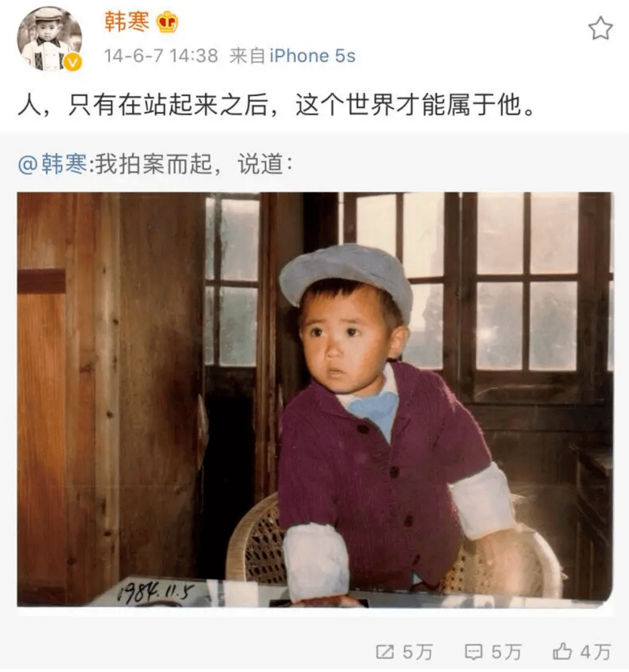This screenshot has height=672, width=629.
Task: Click the repost arrow icon
Action: tap(384, 652)
